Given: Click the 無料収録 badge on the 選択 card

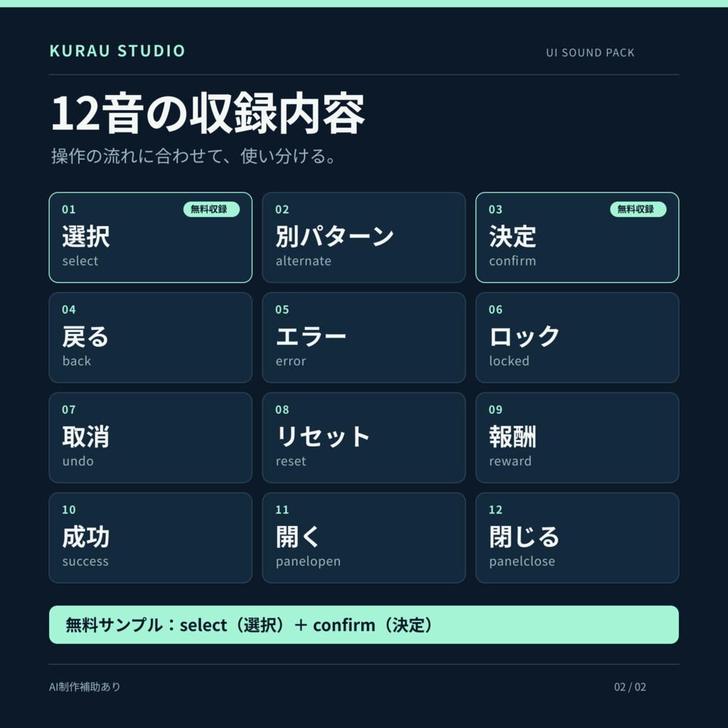Looking at the screenshot, I should (x=211, y=210).
